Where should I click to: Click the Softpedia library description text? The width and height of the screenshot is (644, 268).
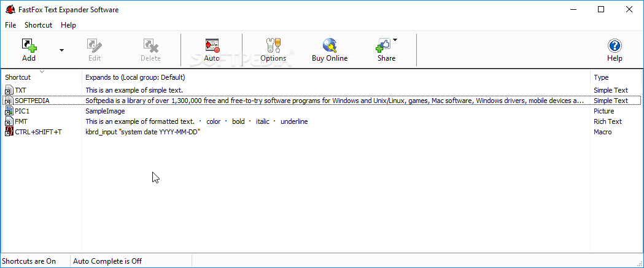coord(335,101)
